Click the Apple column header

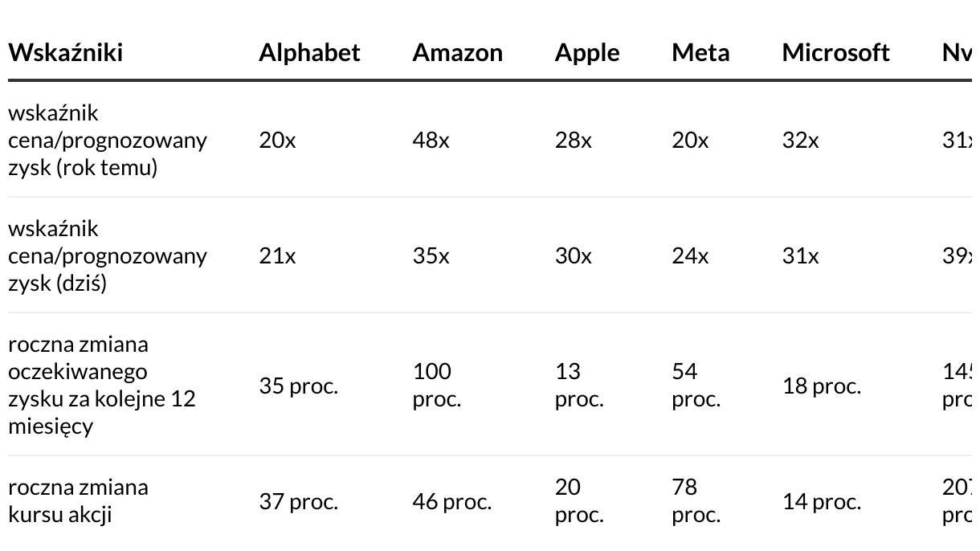click(587, 53)
